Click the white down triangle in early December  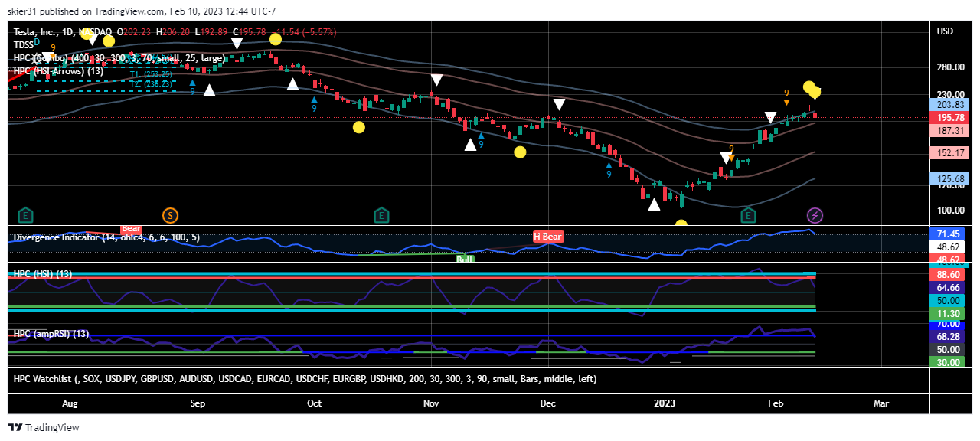(x=560, y=104)
